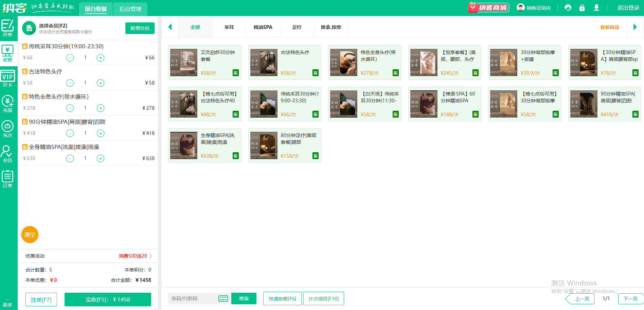Click 退出登录 to log out
The height and width of the screenshot is (310, 644).
[628, 7]
